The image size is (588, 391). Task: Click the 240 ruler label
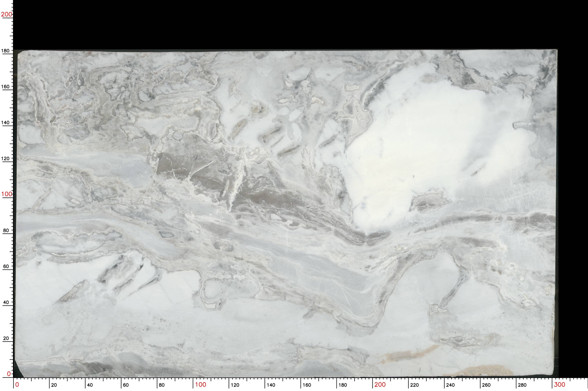tap(451, 385)
